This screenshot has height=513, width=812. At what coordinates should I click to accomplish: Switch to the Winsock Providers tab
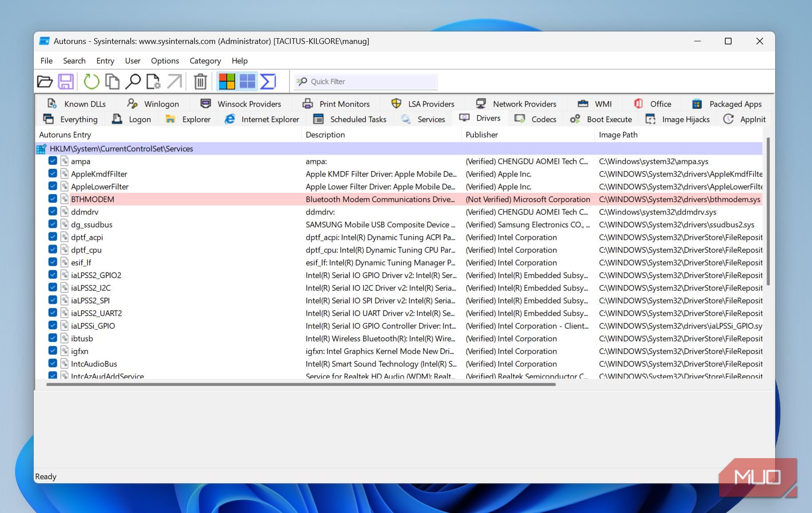[240, 104]
